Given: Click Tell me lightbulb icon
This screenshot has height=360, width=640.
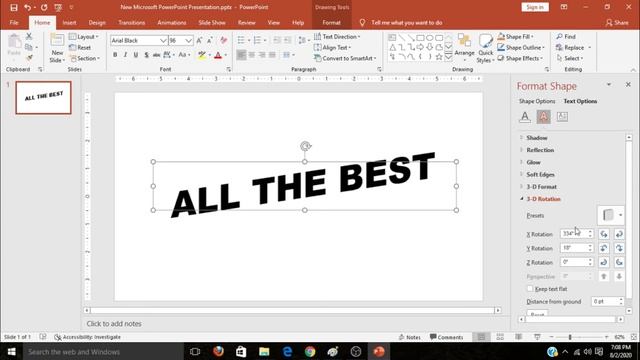Looking at the screenshot, I should 362,22.
